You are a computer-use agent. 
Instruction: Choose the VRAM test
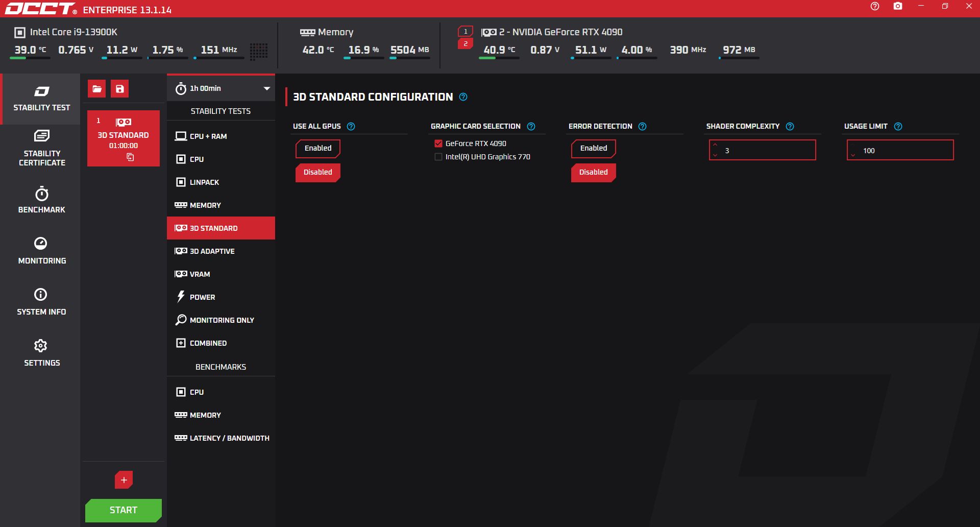[221, 274]
